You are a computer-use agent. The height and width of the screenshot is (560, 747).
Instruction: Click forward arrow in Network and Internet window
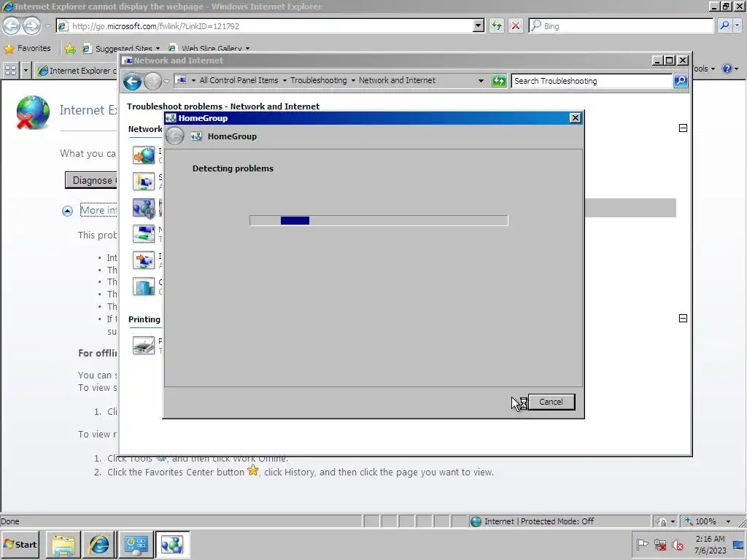pos(152,82)
